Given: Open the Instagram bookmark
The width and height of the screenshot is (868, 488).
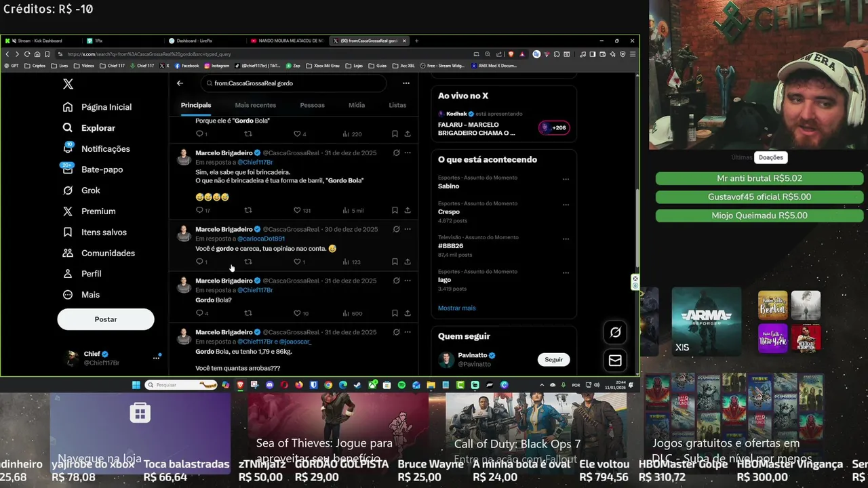Looking at the screenshot, I should pos(216,66).
